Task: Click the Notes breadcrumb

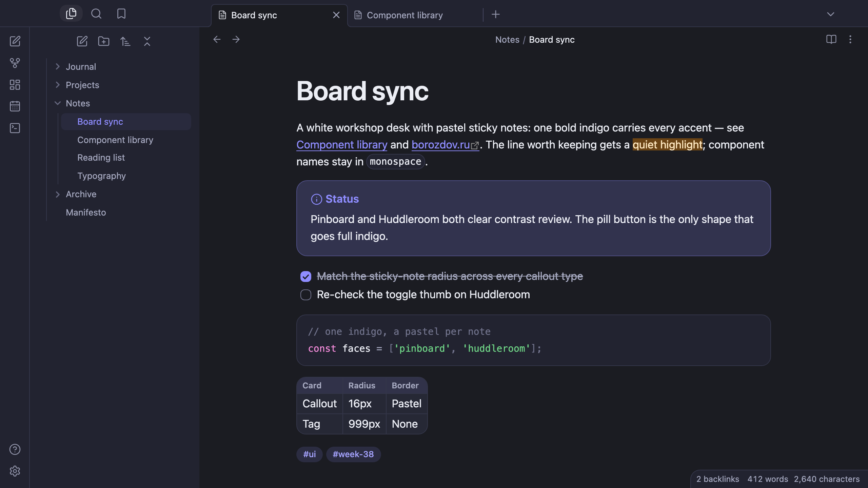Action: 507,40
